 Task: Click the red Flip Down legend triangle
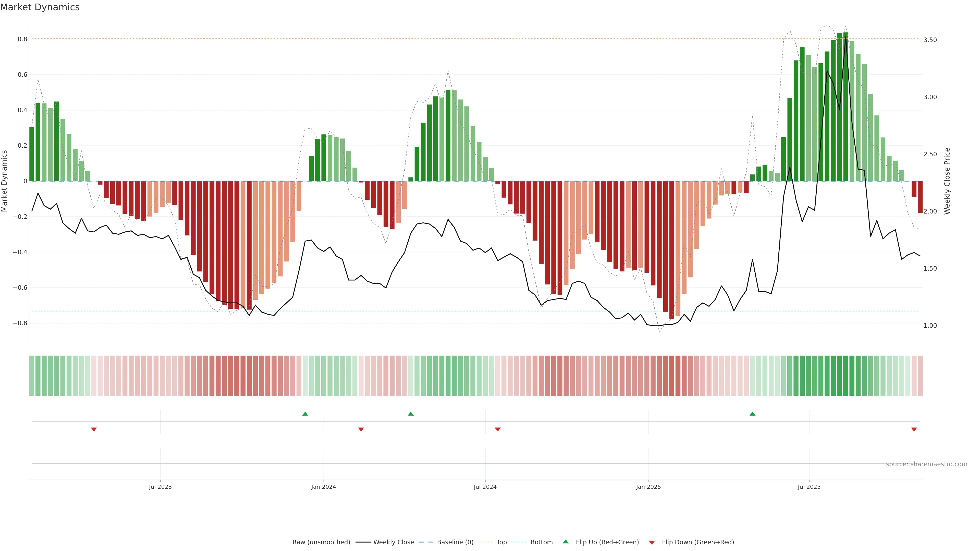[652, 542]
